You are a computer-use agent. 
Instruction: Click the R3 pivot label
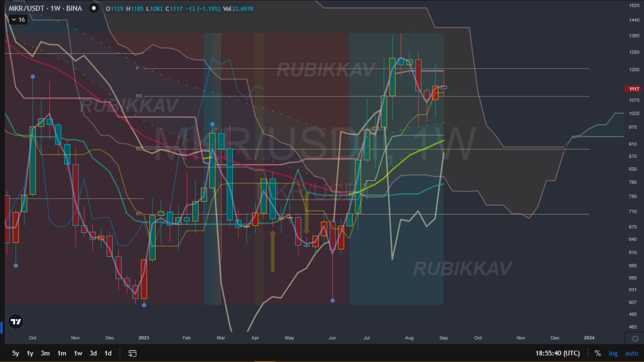tap(139, 96)
